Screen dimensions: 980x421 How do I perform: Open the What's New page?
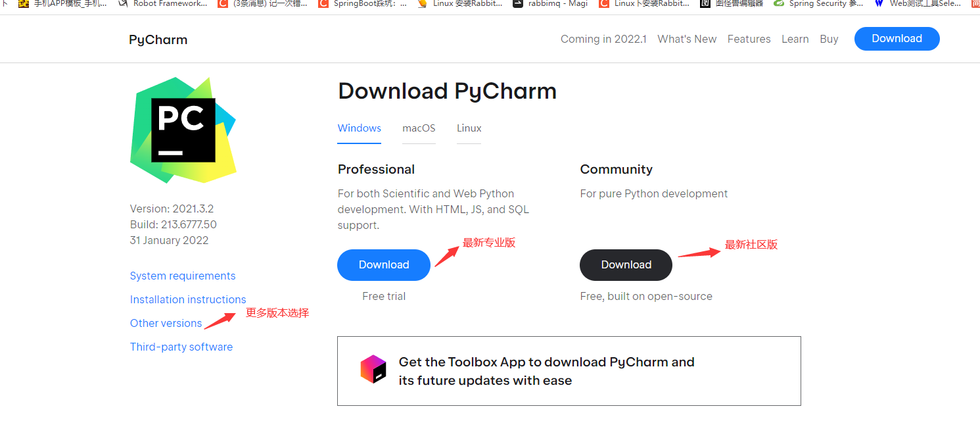tap(687, 39)
